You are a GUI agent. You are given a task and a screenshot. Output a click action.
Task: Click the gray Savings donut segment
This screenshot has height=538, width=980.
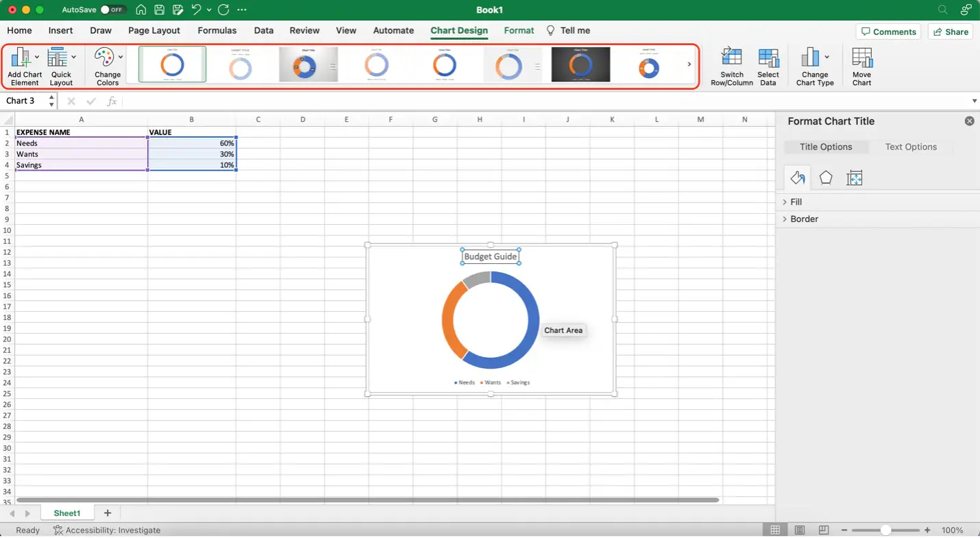477,278
